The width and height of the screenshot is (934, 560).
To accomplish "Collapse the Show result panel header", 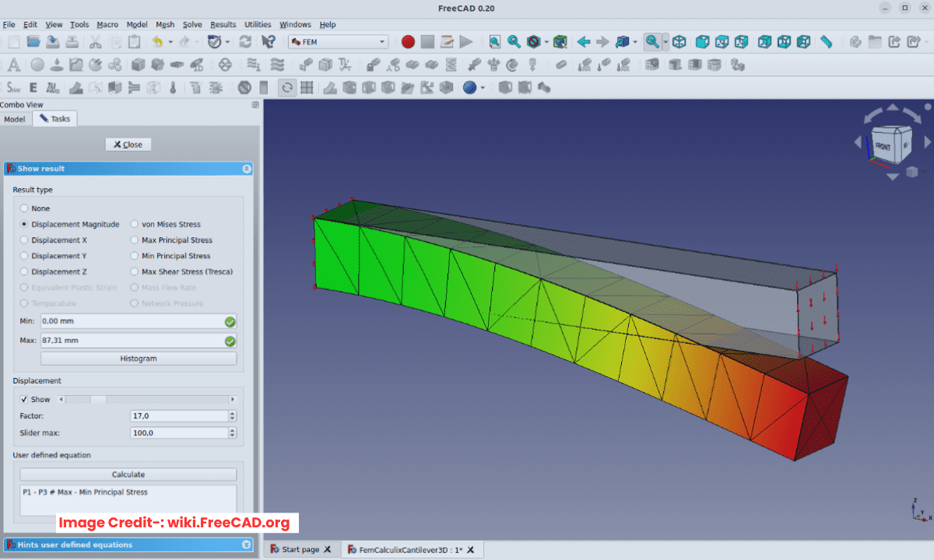I will click(x=247, y=168).
